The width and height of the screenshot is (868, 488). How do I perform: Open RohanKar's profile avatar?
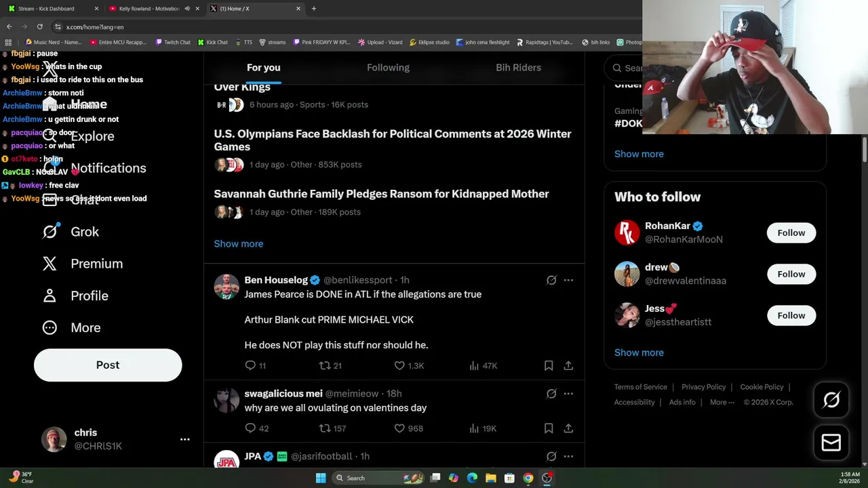tap(627, 232)
